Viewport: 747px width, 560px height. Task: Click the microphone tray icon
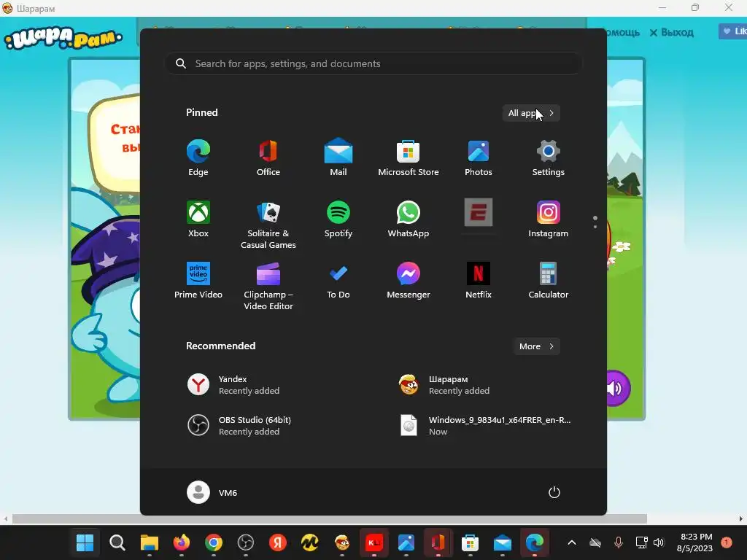[619, 542]
